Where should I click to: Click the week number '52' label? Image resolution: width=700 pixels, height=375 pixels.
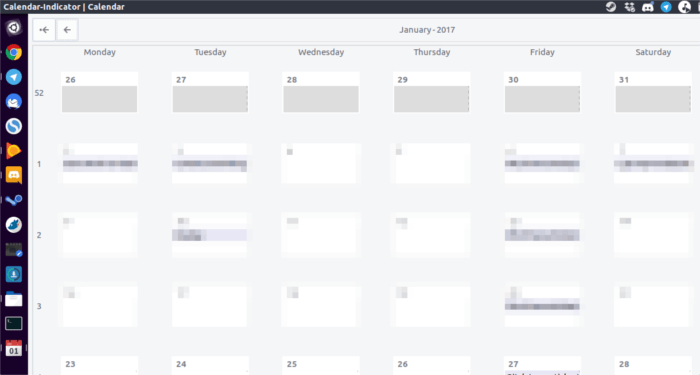[x=39, y=93]
